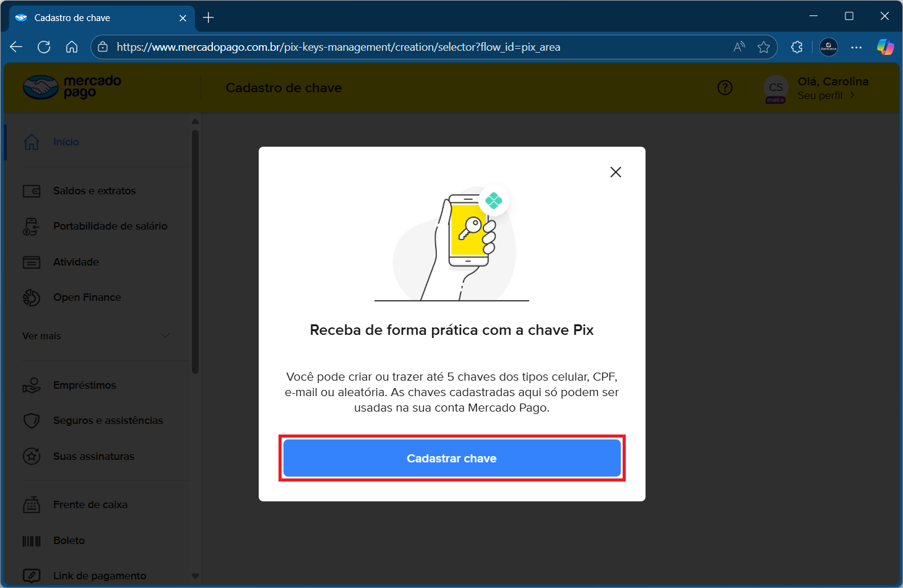This screenshot has height=588, width=903.
Task: Click the browser address bar URL
Action: (x=338, y=47)
